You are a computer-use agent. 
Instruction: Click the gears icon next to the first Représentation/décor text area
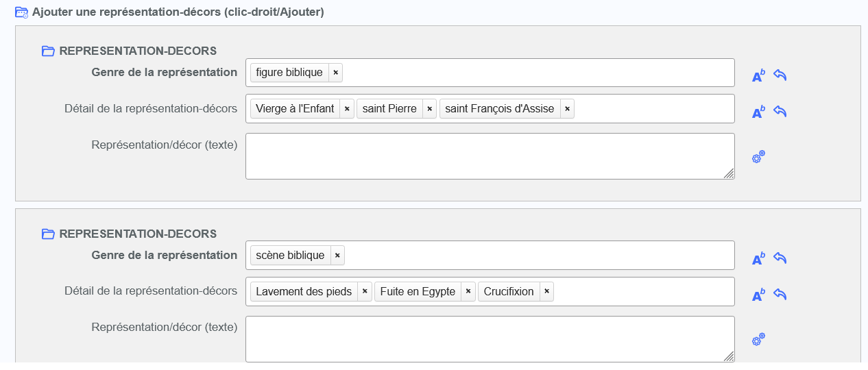(758, 157)
